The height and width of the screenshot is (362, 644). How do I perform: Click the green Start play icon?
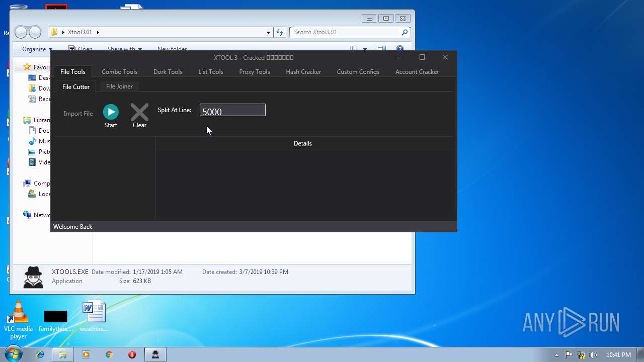[111, 112]
